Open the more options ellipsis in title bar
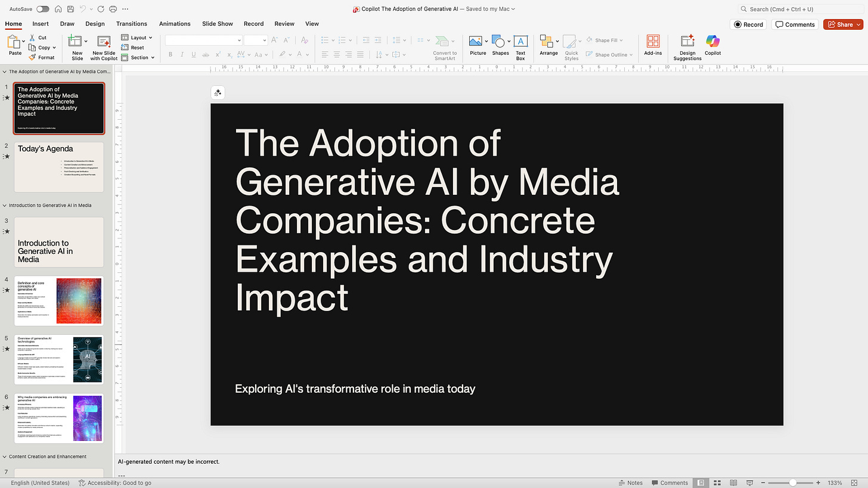This screenshot has height=488, width=868. tap(125, 9)
